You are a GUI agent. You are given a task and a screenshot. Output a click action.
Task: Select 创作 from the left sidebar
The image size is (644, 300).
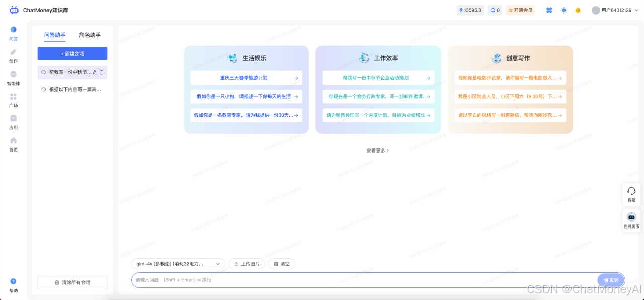click(x=13, y=56)
